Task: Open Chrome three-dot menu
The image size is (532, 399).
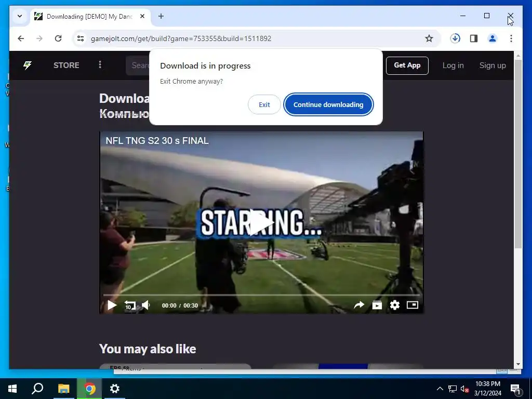Action: click(511, 38)
